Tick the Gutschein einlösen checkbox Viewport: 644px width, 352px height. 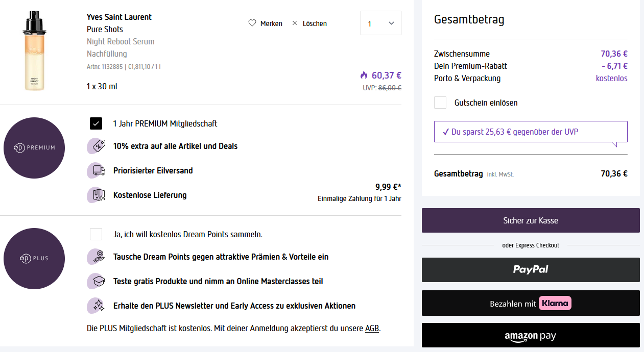(x=440, y=103)
